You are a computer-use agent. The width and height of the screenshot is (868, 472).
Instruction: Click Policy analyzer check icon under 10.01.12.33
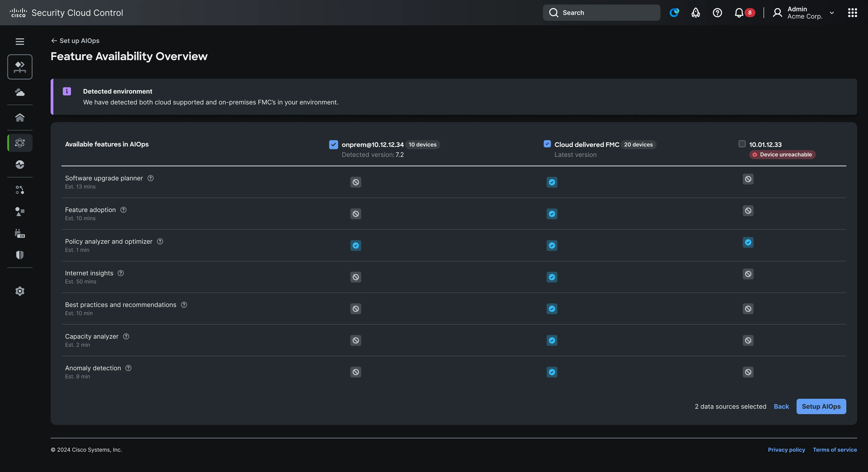pos(748,242)
